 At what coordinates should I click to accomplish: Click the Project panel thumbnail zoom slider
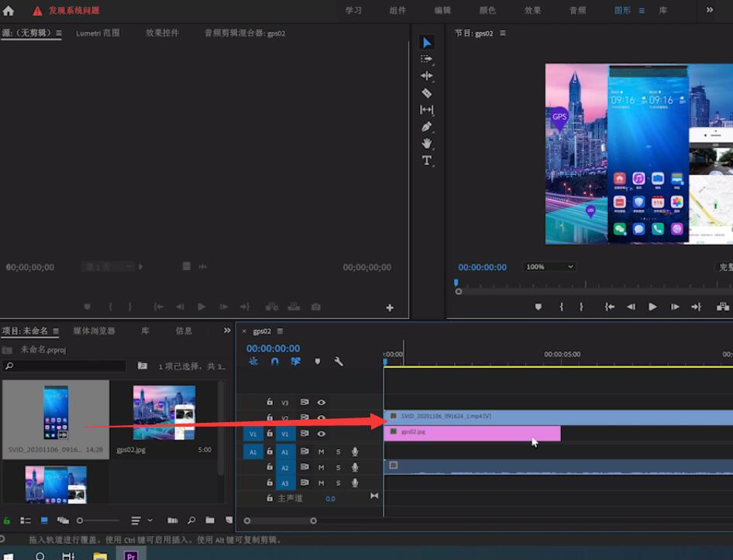[98, 520]
